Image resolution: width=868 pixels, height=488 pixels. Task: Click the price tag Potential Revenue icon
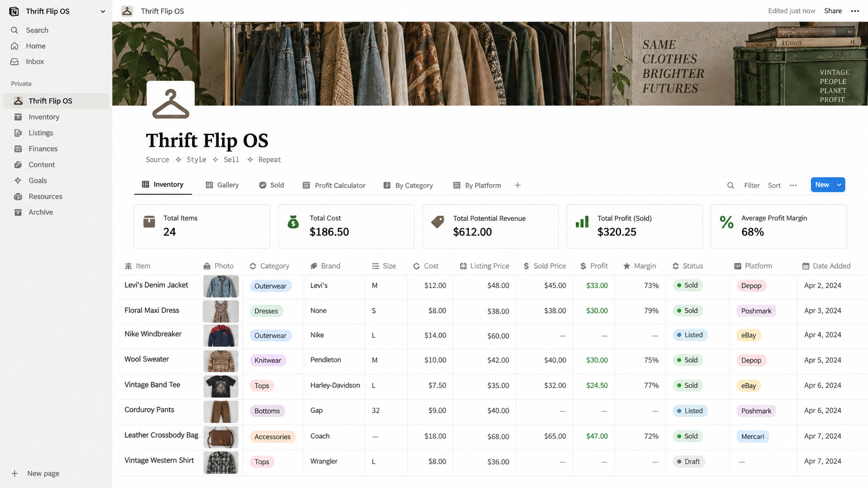[437, 222]
